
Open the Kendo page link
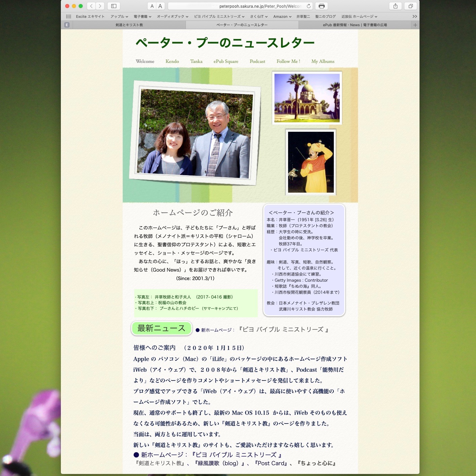point(172,61)
